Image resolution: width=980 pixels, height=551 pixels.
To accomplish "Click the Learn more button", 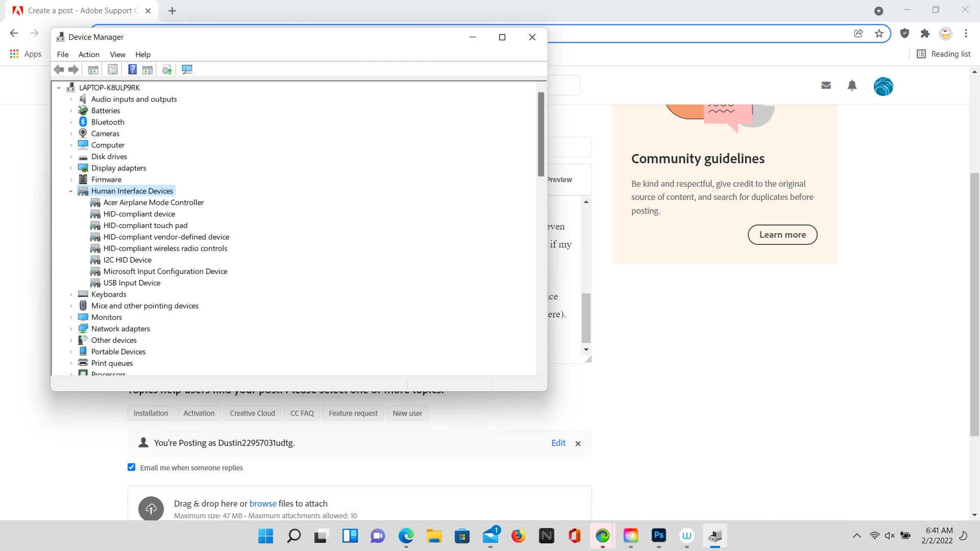I will 782,235.
